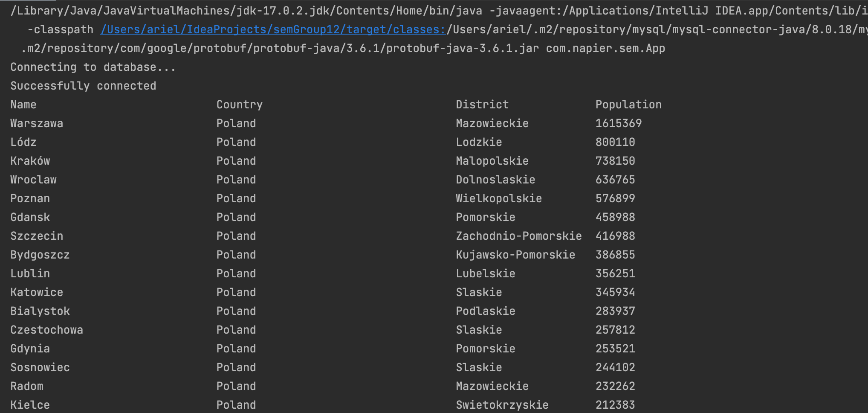Click the population value 244102
Screen dimensions: 868x413
point(615,367)
